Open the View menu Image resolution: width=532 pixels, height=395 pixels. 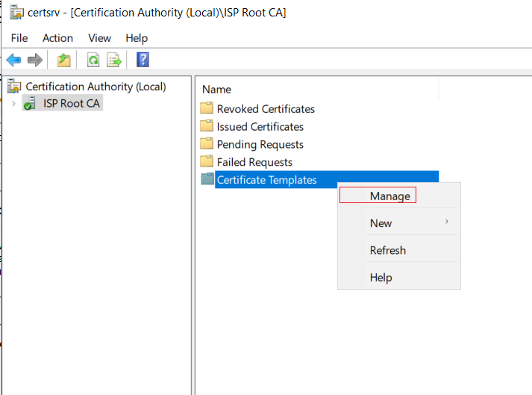[99, 38]
